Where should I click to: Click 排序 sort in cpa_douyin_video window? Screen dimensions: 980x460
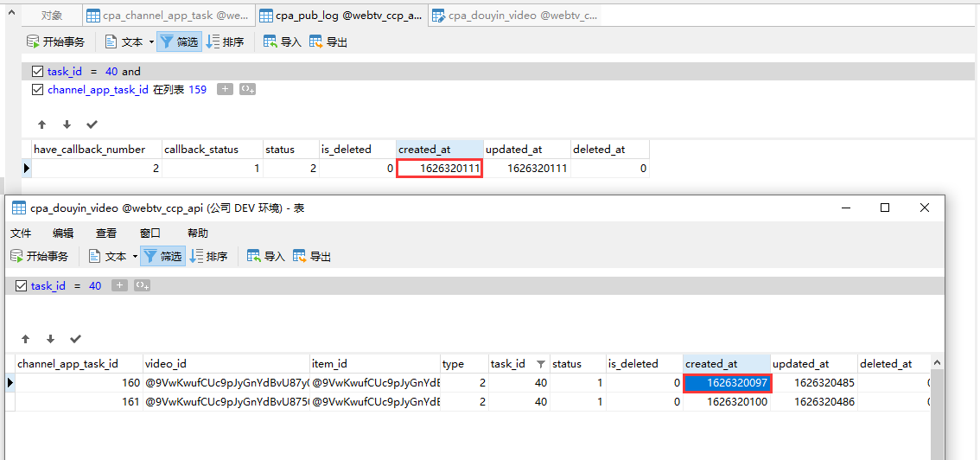pos(209,256)
